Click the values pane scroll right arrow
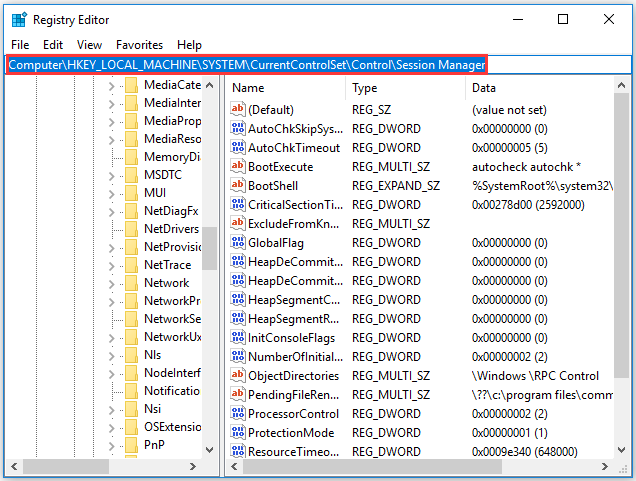The image size is (636, 481). (604, 466)
